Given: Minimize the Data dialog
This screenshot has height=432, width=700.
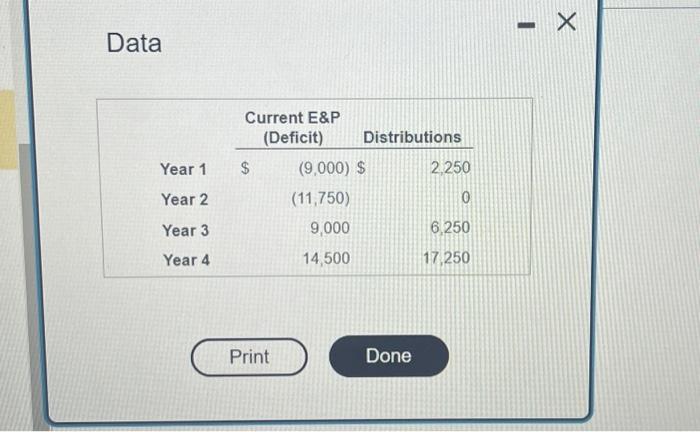Looking at the screenshot, I should click(526, 25).
